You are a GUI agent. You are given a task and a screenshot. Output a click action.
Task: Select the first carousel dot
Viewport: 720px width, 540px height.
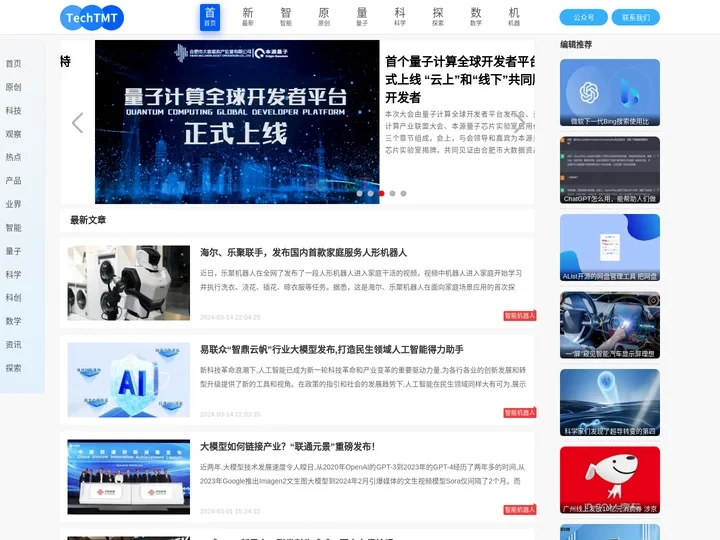[360, 193]
